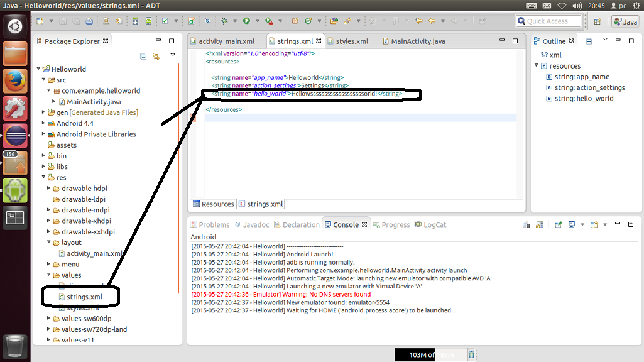Open the Outline view menu dropdown
The height and width of the screenshot is (362, 644).
[605, 40]
